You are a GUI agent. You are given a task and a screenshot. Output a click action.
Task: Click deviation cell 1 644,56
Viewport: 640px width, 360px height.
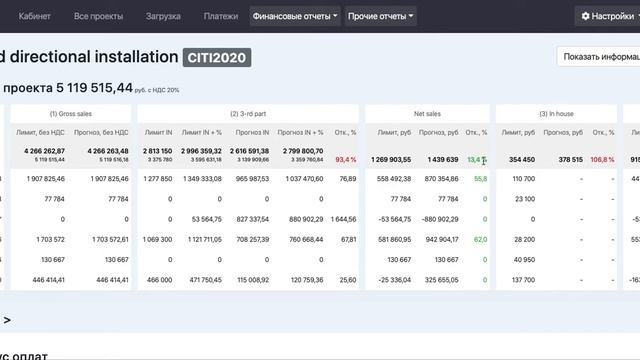(343, 219)
